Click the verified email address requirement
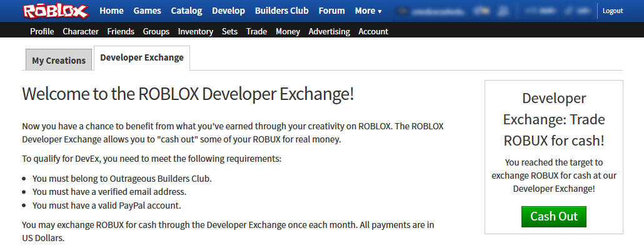Viewport: 644px width, 248px height. tap(109, 192)
